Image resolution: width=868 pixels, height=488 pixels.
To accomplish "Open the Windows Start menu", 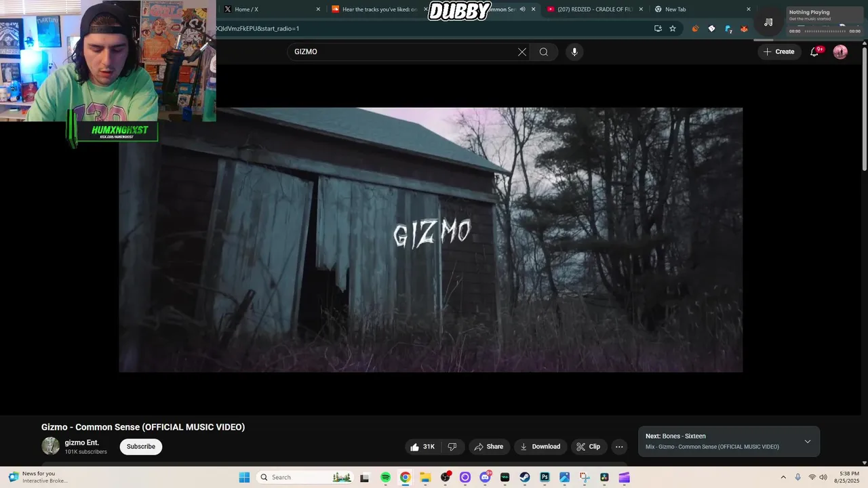I will tap(244, 477).
